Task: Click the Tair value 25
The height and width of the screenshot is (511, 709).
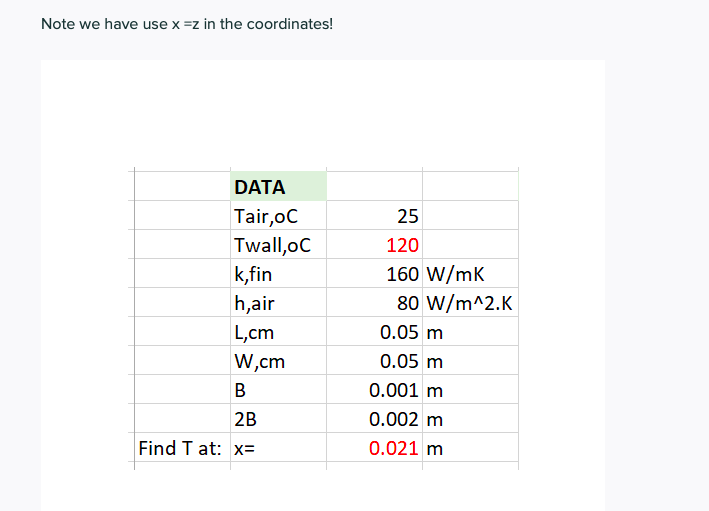Action: (374, 215)
